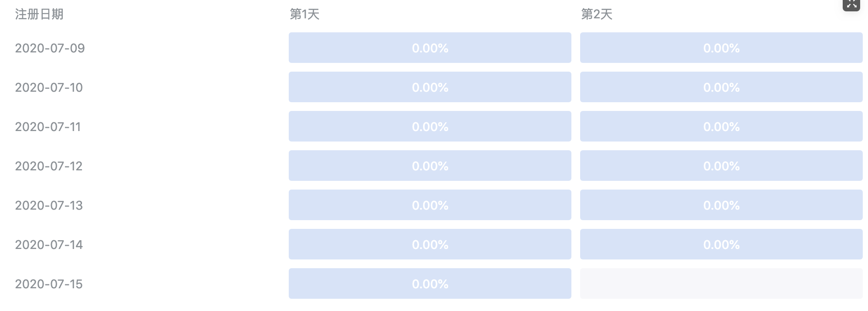
Task: Click the 第2天 column header
Action: click(x=597, y=14)
